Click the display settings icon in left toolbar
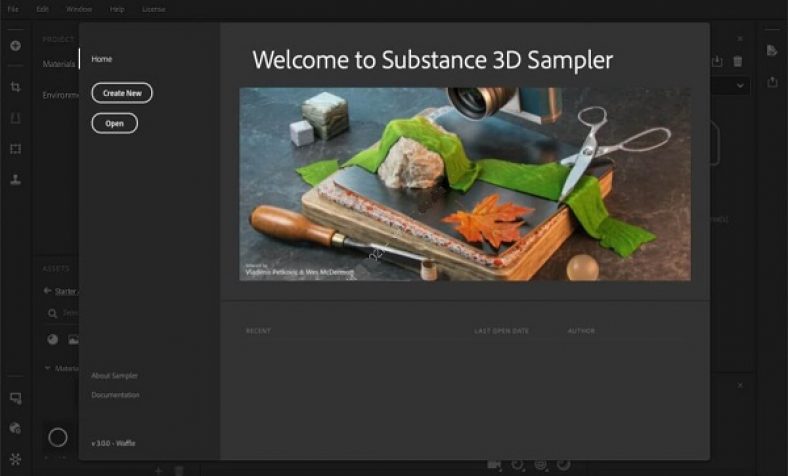This screenshot has height=476, width=788. coord(16,398)
